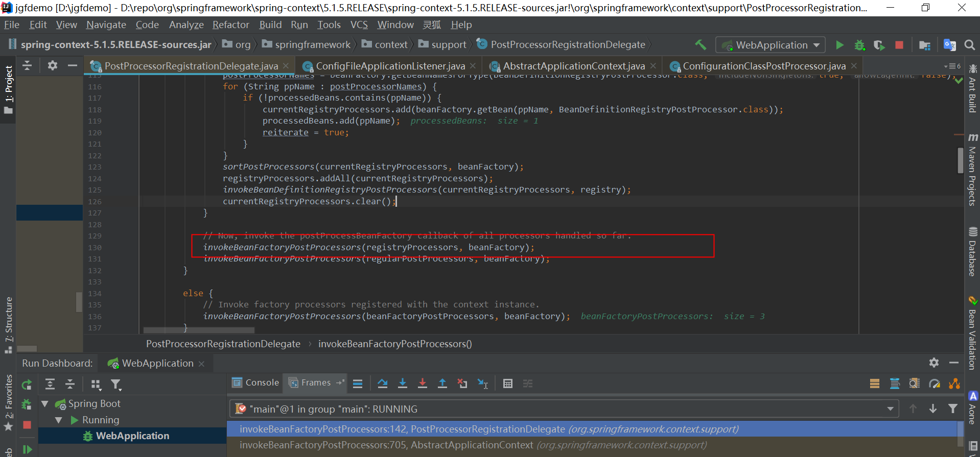The height and width of the screenshot is (457, 980).
Task: Open the hidden editor tabs list dropdown
Action: tap(952, 66)
